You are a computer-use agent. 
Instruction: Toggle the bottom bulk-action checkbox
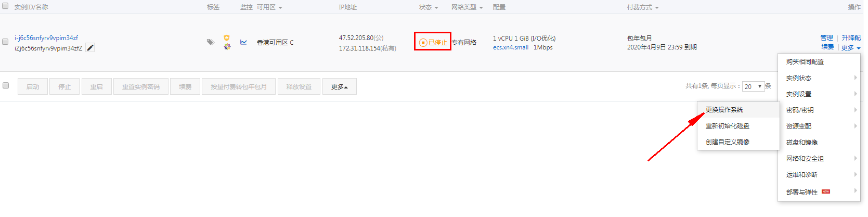click(6, 85)
